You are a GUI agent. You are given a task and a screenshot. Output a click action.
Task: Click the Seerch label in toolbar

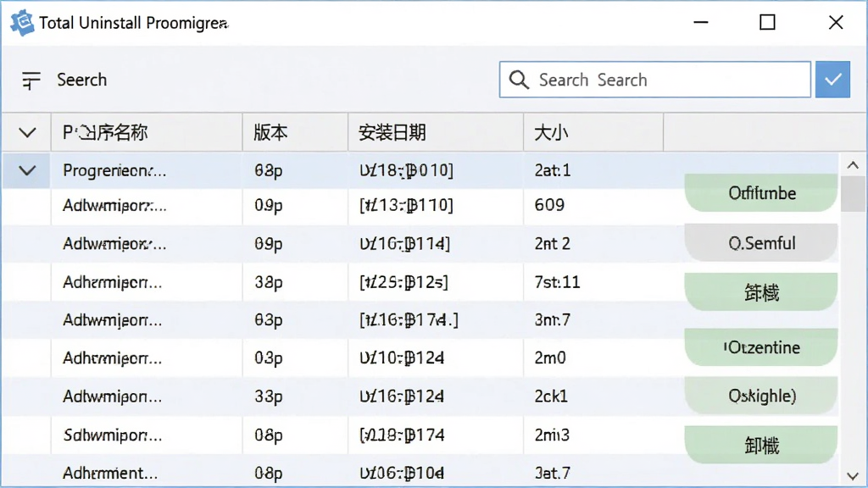tap(82, 80)
